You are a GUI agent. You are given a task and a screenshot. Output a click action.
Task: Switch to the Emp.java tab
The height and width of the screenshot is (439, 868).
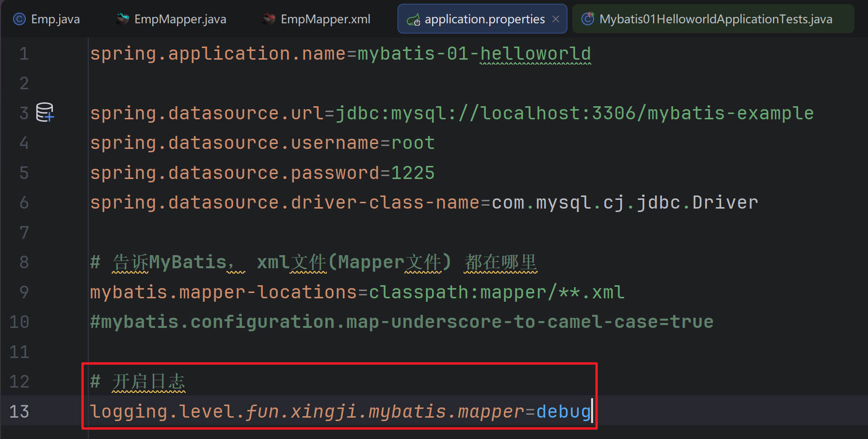55,19
